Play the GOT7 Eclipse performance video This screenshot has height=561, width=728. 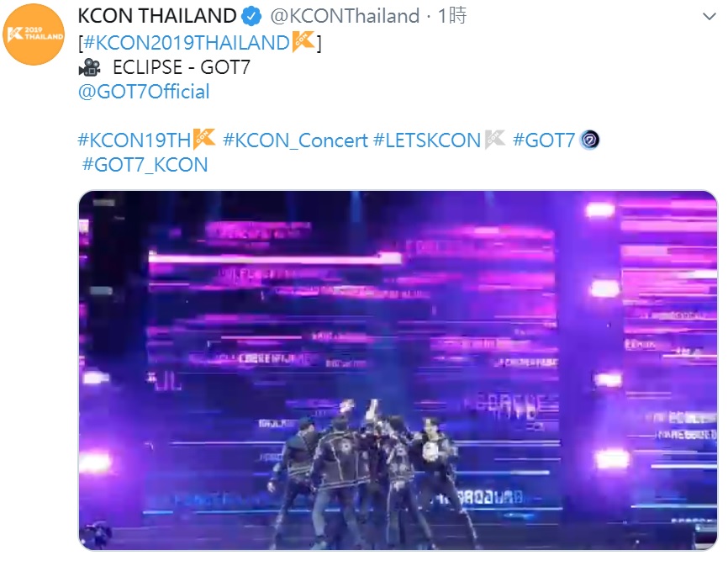[x=398, y=371]
